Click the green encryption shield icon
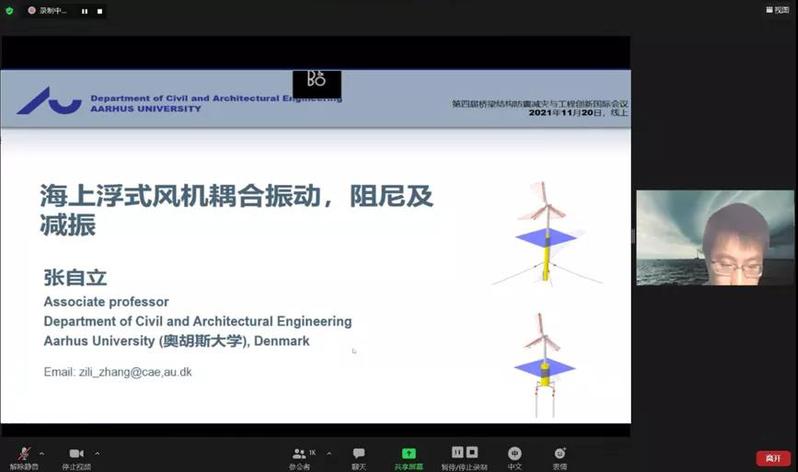 (x=9, y=11)
